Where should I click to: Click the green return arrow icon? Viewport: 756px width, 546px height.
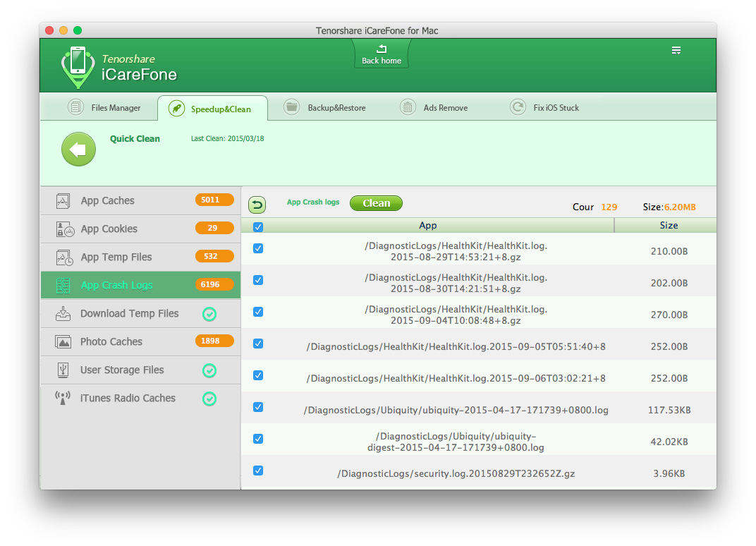point(257,205)
